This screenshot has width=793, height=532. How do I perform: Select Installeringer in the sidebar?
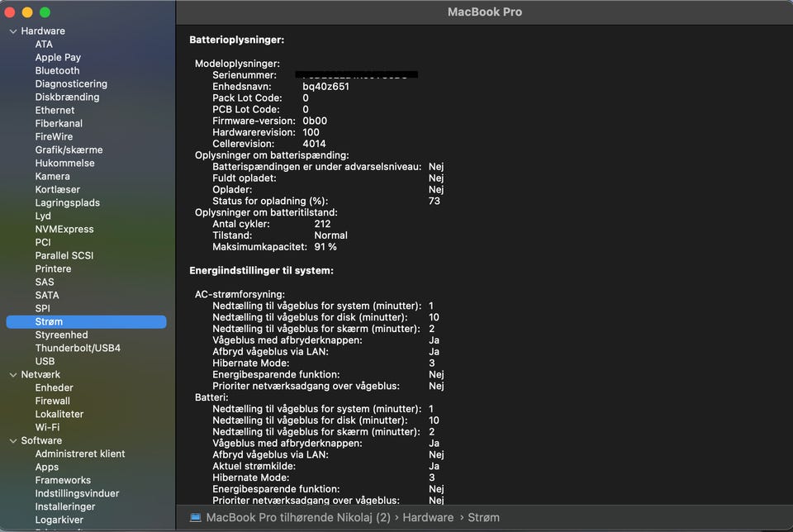click(64, 506)
